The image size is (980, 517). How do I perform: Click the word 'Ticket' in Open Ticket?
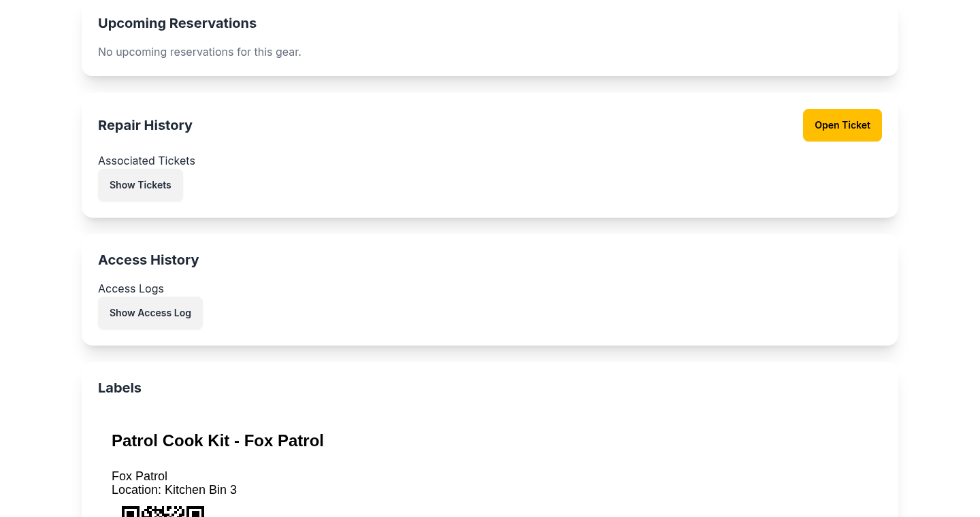coord(856,125)
